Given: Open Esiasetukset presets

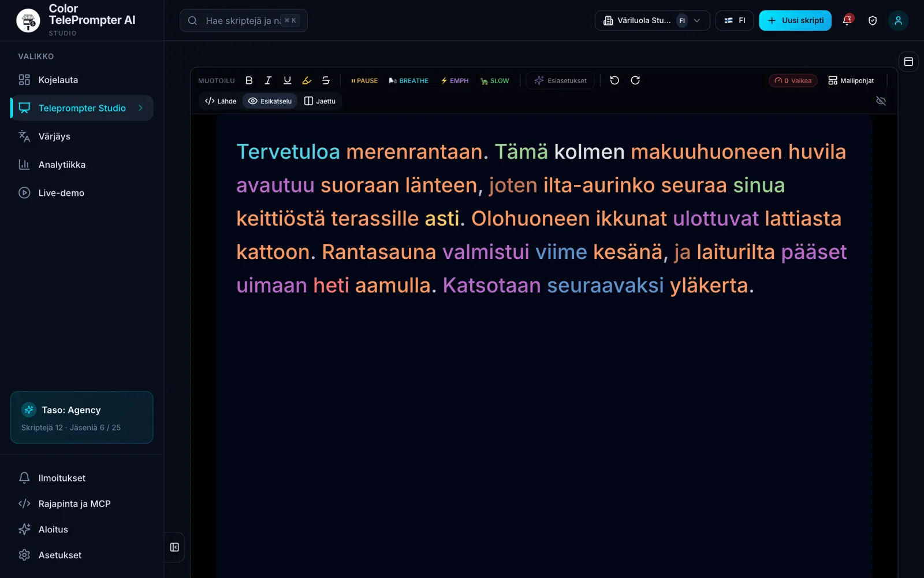Looking at the screenshot, I should click(560, 81).
